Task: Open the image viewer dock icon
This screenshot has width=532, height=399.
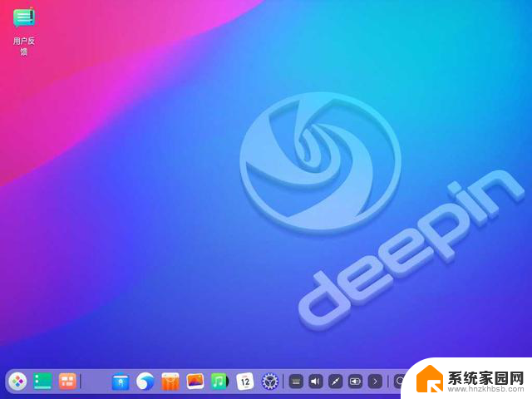Action: tap(195, 381)
